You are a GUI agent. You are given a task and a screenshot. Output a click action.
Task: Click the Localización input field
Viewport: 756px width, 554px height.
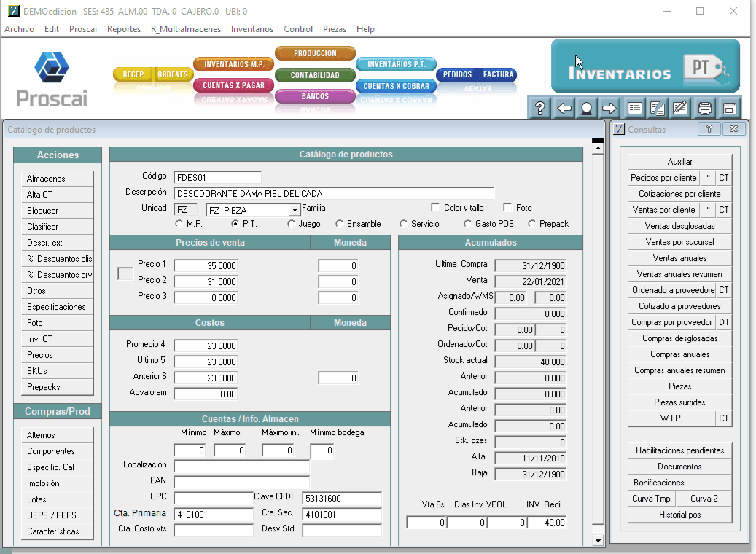(x=241, y=466)
